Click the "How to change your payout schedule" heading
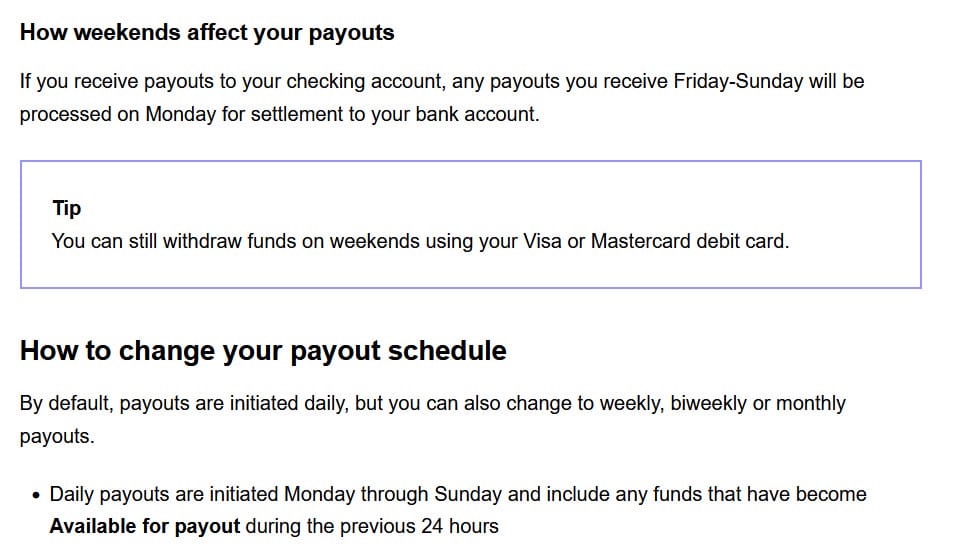 pyautogui.click(x=263, y=350)
